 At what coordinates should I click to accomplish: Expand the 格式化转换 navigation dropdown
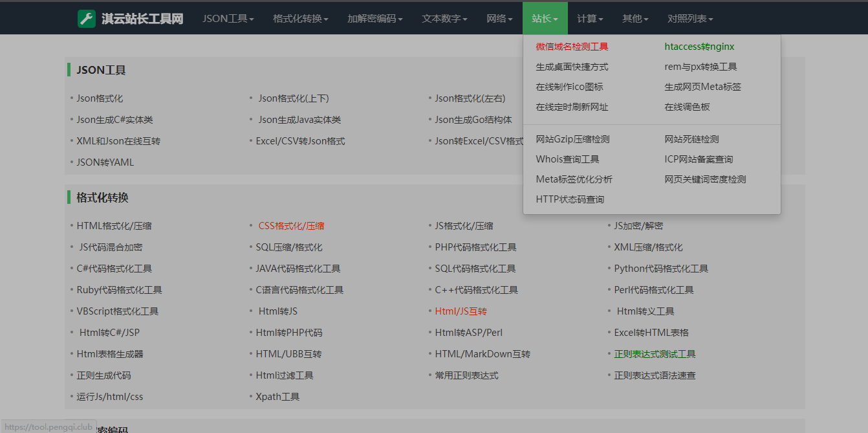(300, 19)
